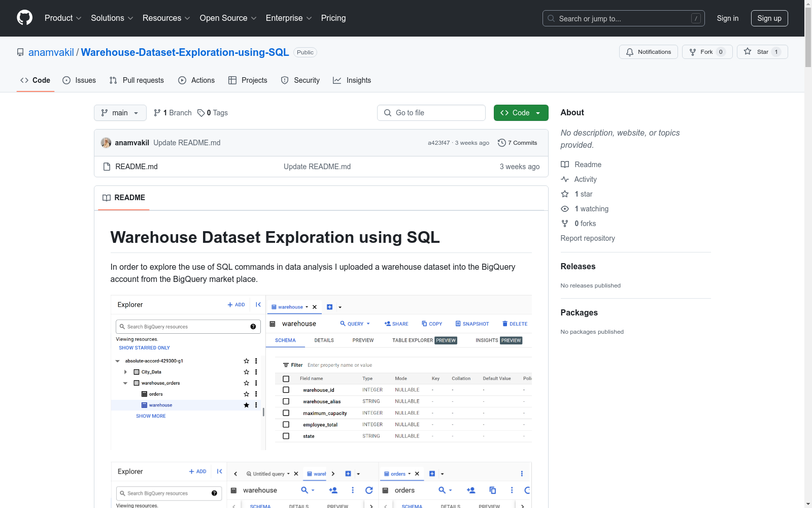
Task: Click the 'No releases published' text
Action: pyautogui.click(x=591, y=285)
